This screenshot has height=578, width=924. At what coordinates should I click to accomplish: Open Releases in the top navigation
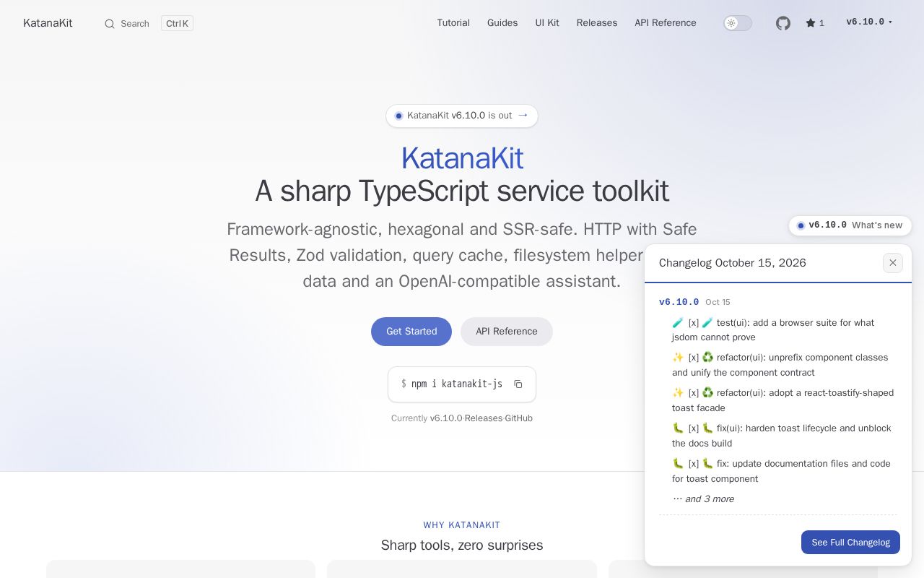pos(597,23)
